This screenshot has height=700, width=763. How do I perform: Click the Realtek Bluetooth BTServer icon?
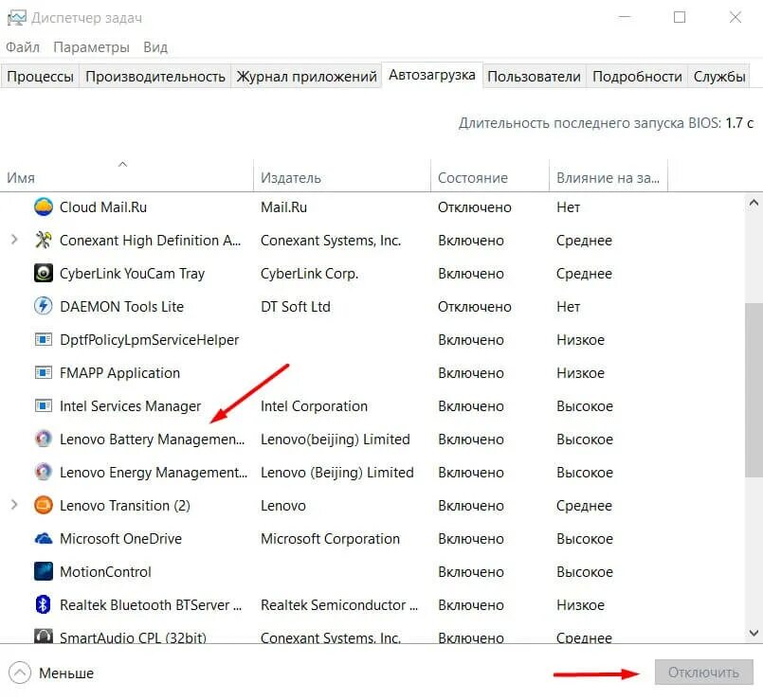[x=44, y=604]
